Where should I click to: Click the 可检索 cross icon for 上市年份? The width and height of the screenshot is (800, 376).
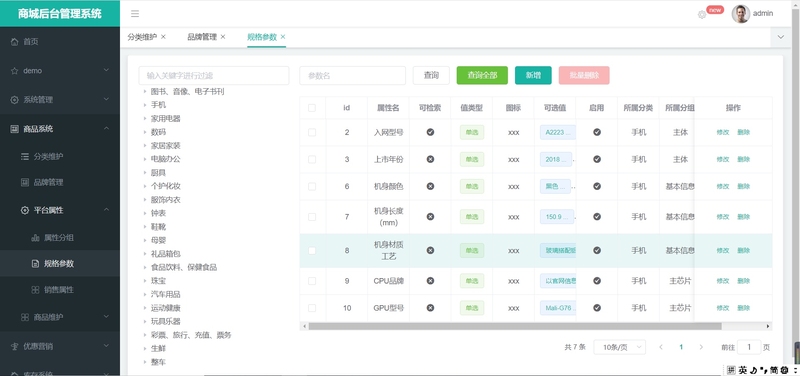430,159
